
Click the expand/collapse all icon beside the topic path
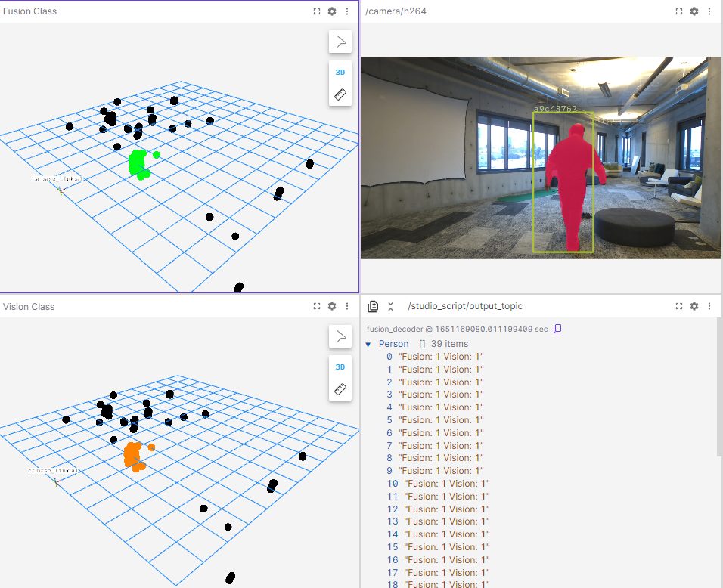(391, 306)
